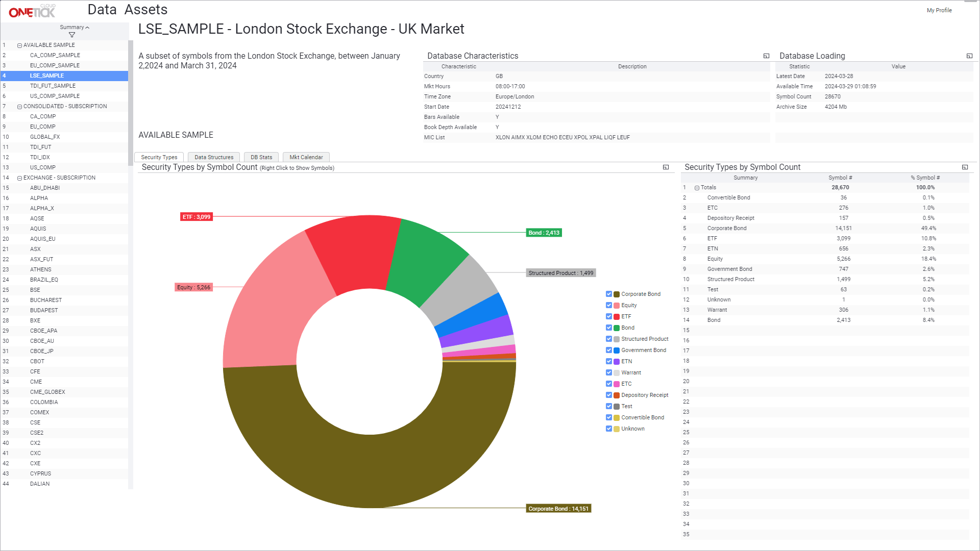Click the Summary sort arrow icon

(88, 28)
